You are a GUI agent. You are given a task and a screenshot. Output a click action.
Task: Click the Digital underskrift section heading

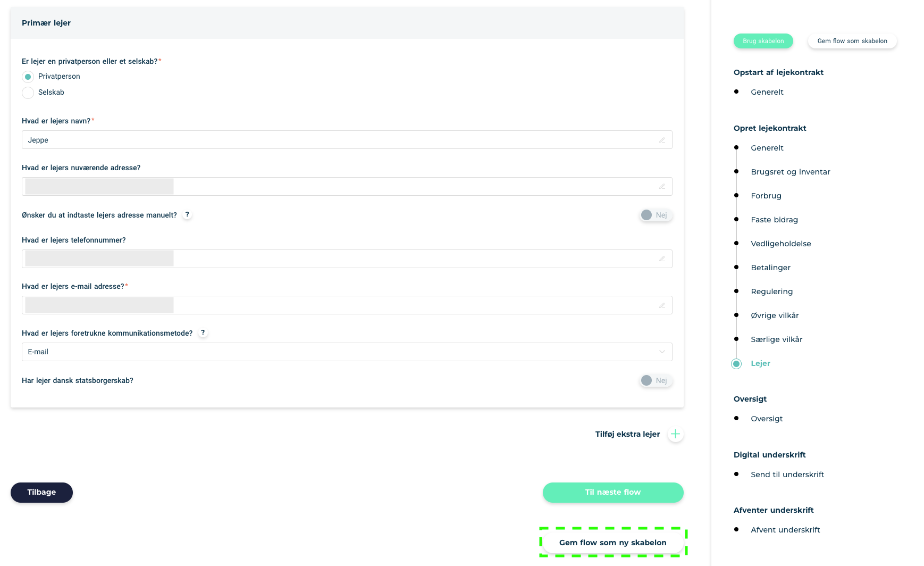[x=769, y=455]
